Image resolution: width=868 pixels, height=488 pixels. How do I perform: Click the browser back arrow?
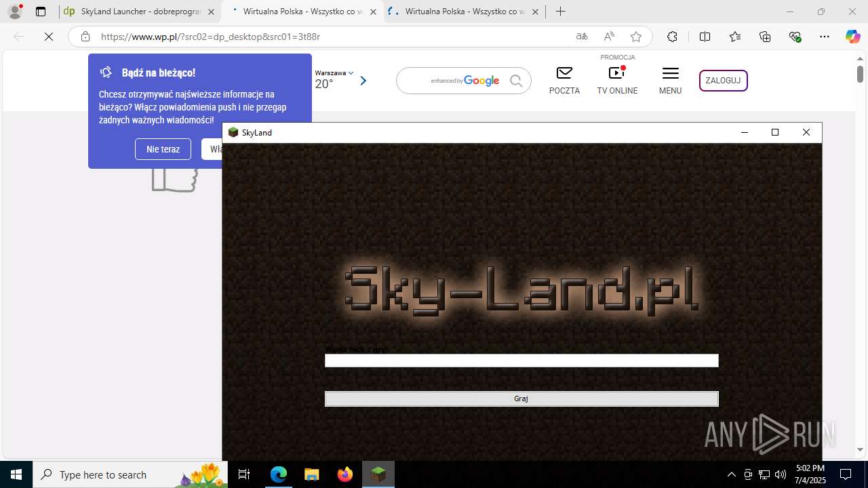(x=19, y=37)
